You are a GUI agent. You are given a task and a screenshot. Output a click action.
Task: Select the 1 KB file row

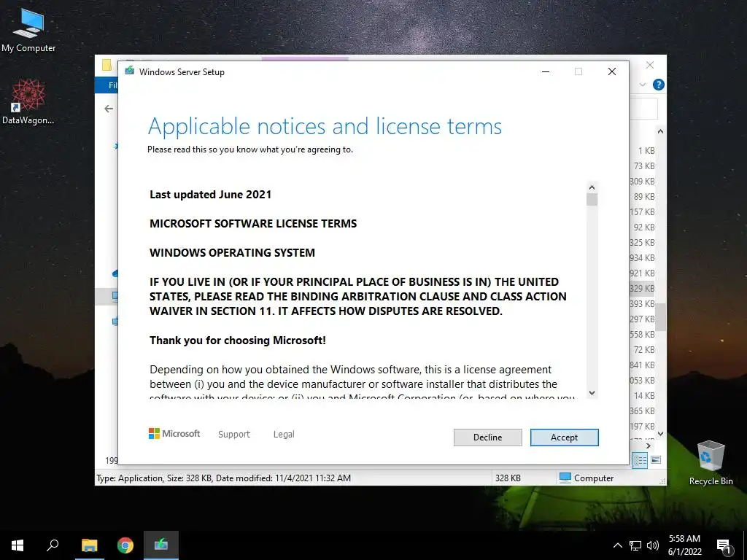tap(643, 150)
